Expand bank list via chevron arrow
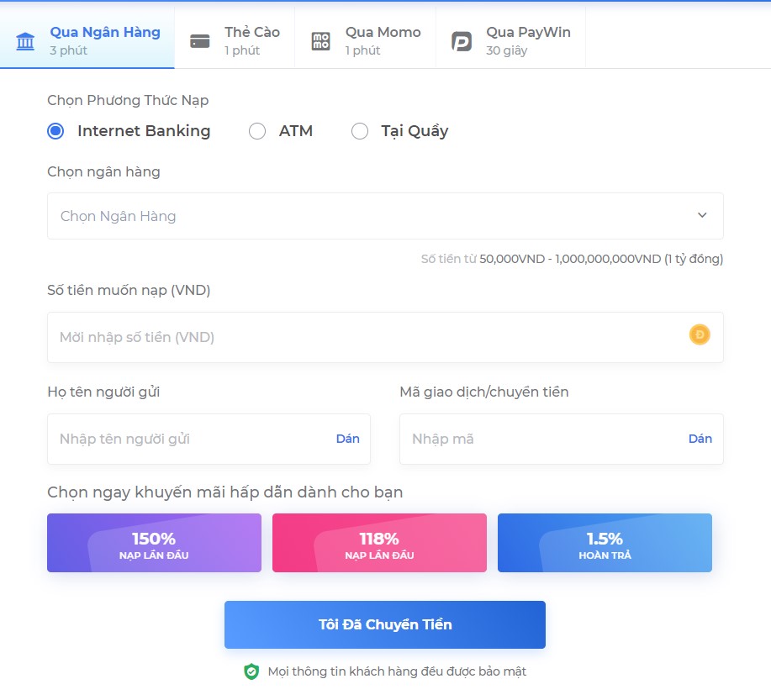771x700 pixels. coord(702,215)
